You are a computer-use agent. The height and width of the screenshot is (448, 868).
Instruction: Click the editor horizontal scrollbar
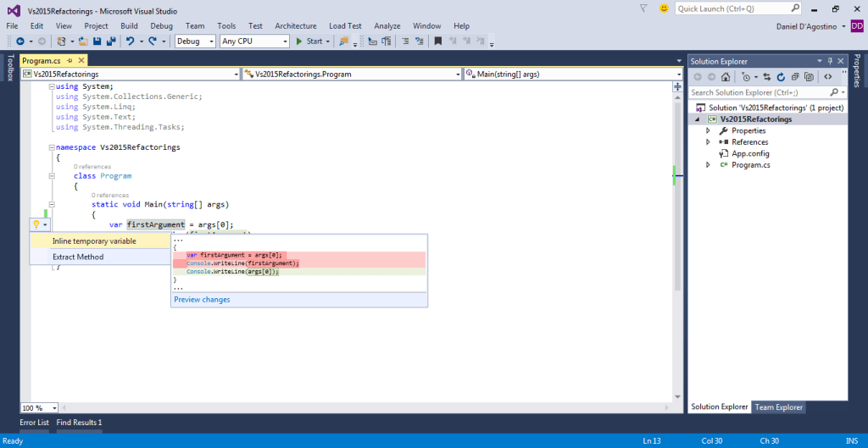click(366, 408)
